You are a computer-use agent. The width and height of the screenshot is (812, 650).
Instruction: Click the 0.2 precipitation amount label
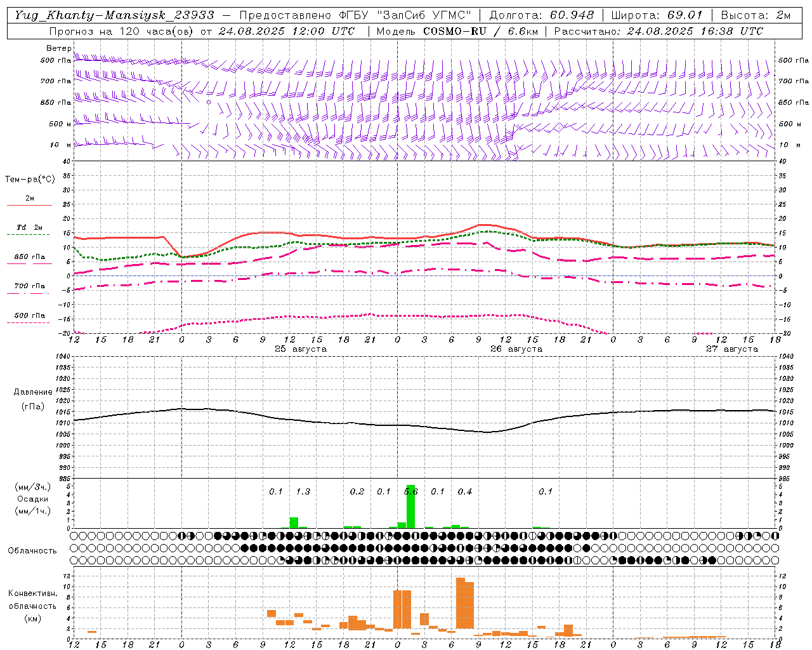pyautogui.click(x=357, y=491)
